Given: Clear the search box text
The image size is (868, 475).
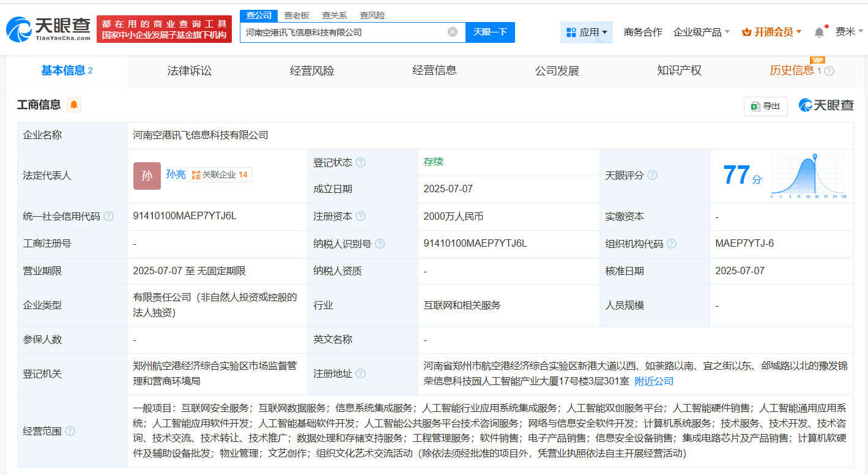Looking at the screenshot, I should pyautogui.click(x=452, y=32).
